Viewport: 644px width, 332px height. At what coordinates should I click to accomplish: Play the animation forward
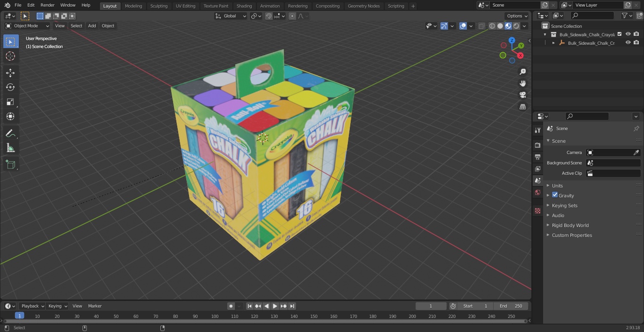point(275,306)
